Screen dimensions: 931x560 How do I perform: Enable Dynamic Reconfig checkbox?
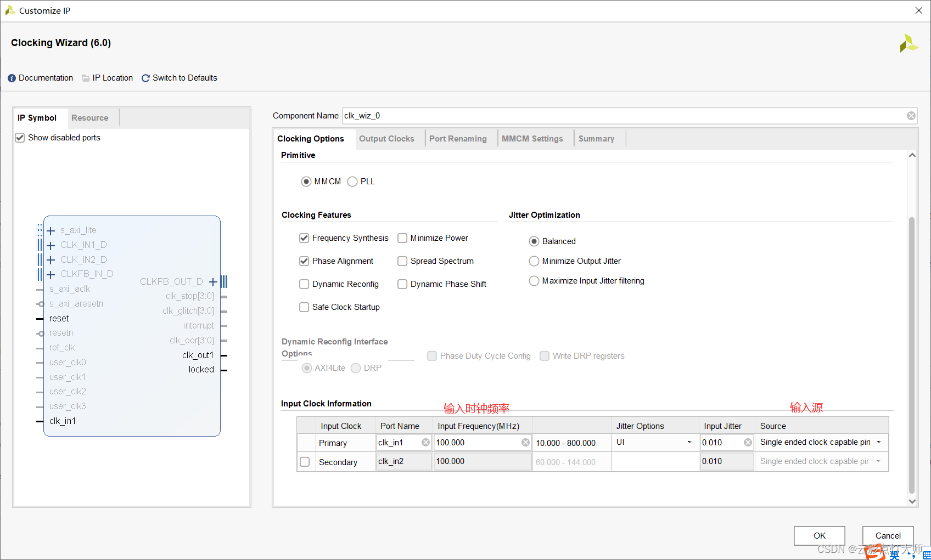(304, 284)
